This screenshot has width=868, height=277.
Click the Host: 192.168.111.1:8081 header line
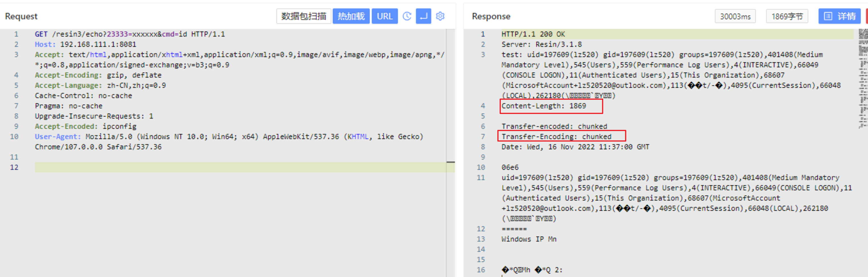click(86, 44)
